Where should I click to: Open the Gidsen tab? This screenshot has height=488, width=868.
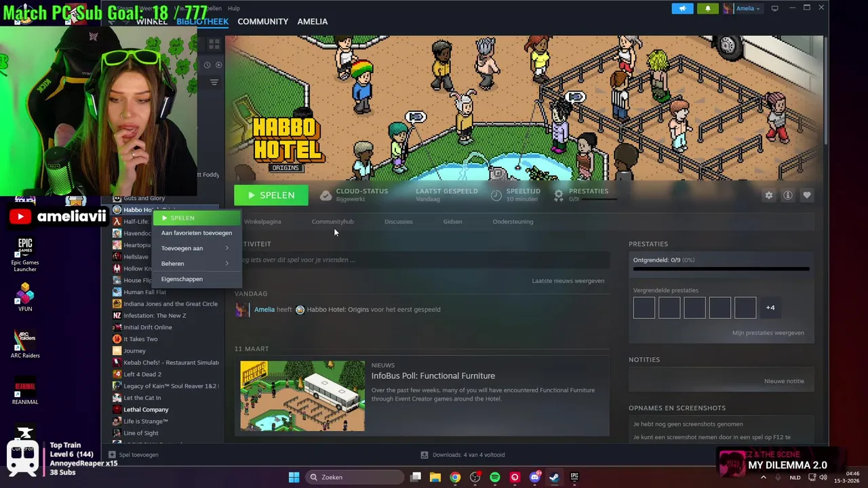pos(452,222)
